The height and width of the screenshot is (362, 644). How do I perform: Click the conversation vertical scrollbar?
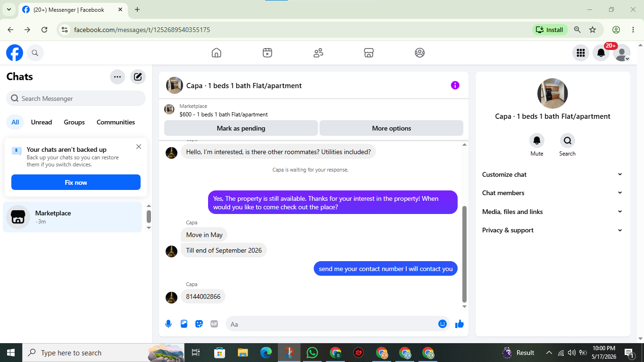click(x=464, y=254)
